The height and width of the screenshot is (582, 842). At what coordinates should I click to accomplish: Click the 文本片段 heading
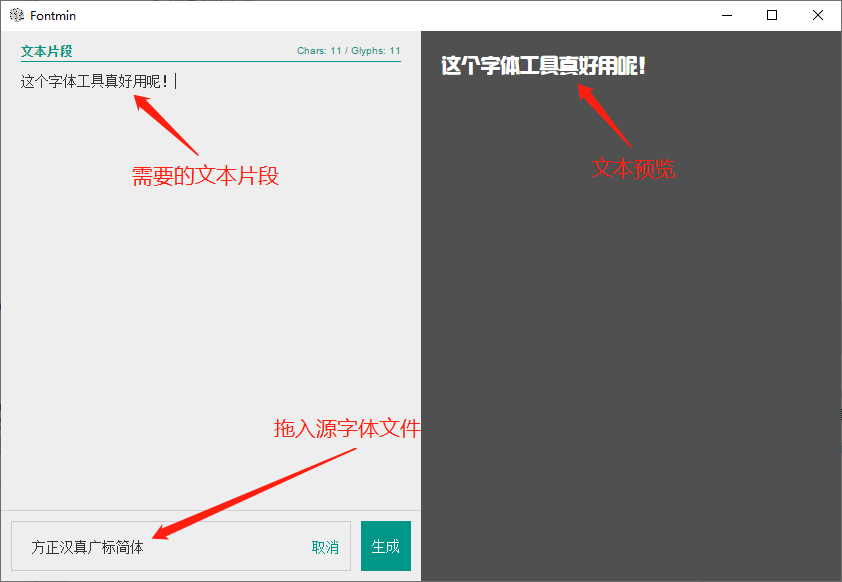pyautogui.click(x=47, y=51)
